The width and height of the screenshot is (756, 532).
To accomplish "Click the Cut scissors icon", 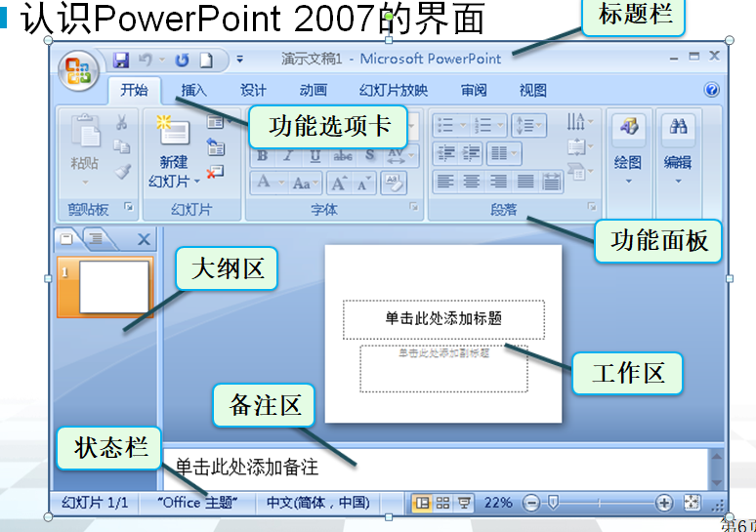I will [122, 124].
